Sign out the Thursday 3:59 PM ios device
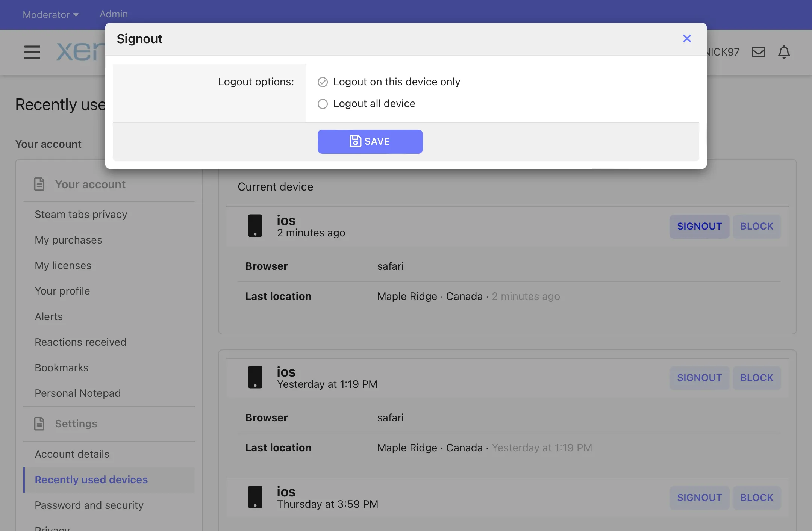The image size is (812, 531). pyautogui.click(x=699, y=498)
